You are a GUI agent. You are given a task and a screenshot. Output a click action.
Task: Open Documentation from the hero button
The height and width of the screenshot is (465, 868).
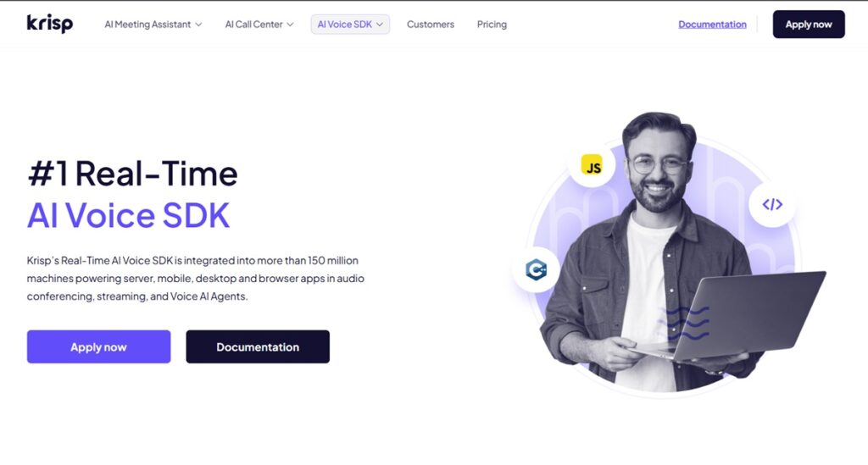(x=258, y=346)
